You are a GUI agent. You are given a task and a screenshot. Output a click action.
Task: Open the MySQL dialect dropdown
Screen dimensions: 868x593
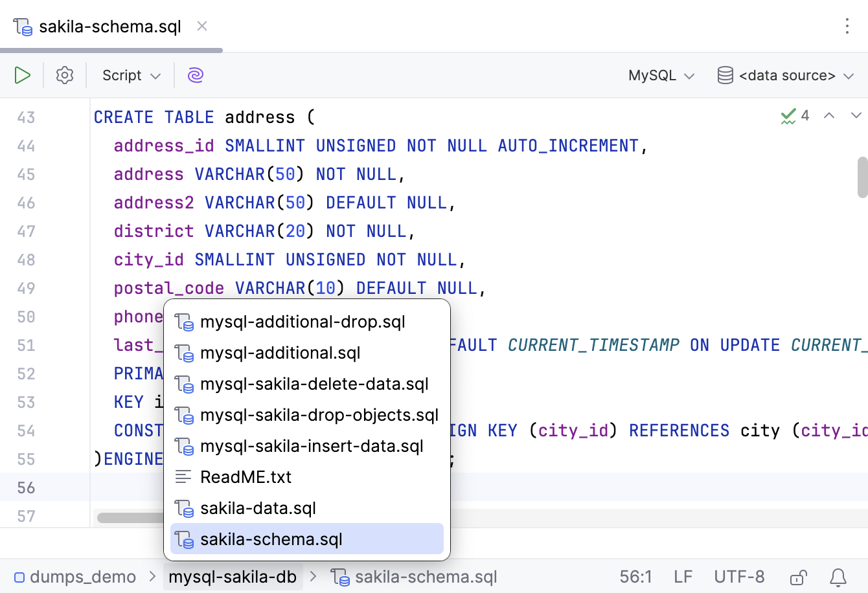661,75
